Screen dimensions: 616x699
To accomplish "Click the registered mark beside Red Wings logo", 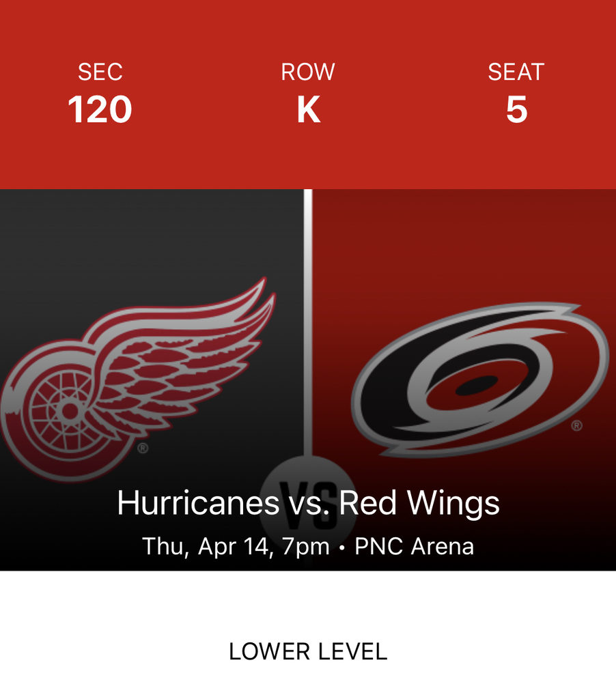I will coord(143,448).
